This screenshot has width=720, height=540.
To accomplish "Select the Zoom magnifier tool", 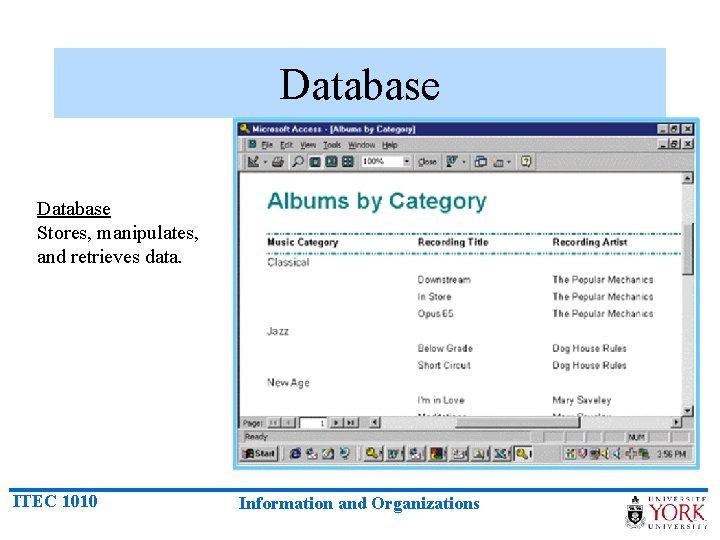I will click(298, 162).
